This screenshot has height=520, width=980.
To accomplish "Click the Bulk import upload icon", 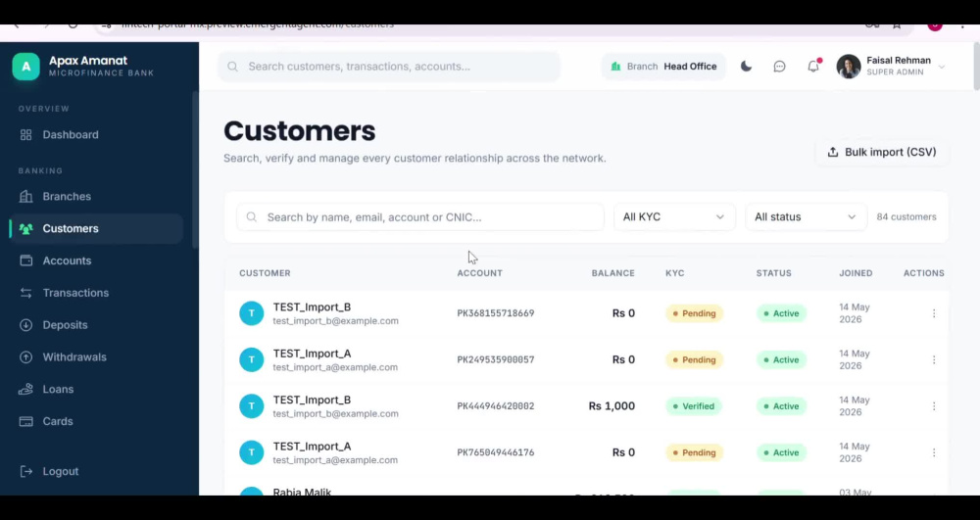I will 832,153.
